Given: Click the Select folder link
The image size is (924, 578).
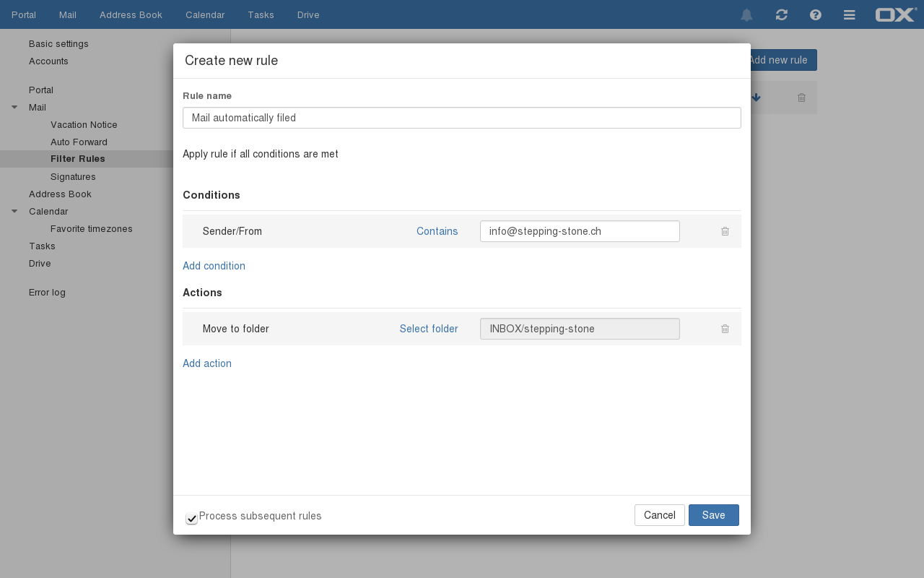Looking at the screenshot, I should (429, 329).
